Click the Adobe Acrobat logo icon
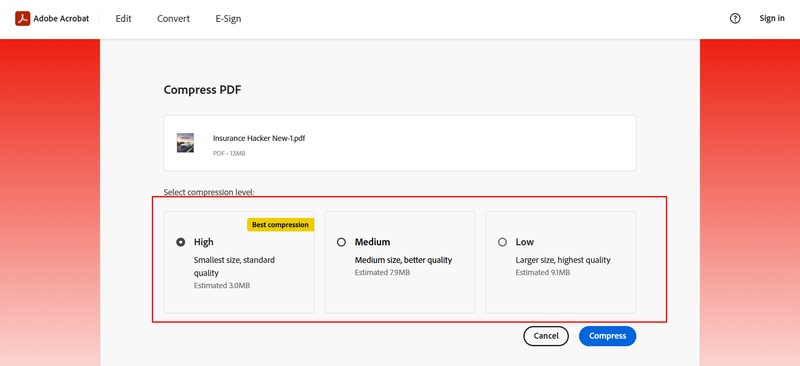 coord(22,18)
